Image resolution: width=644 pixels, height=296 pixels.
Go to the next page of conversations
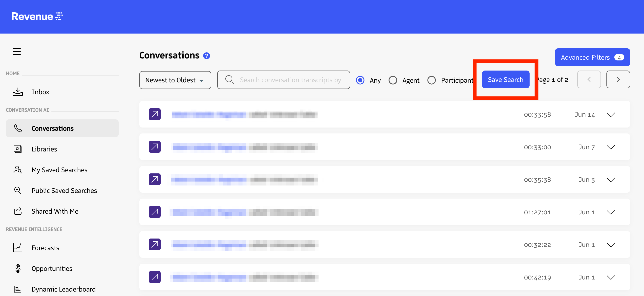coord(618,79)
